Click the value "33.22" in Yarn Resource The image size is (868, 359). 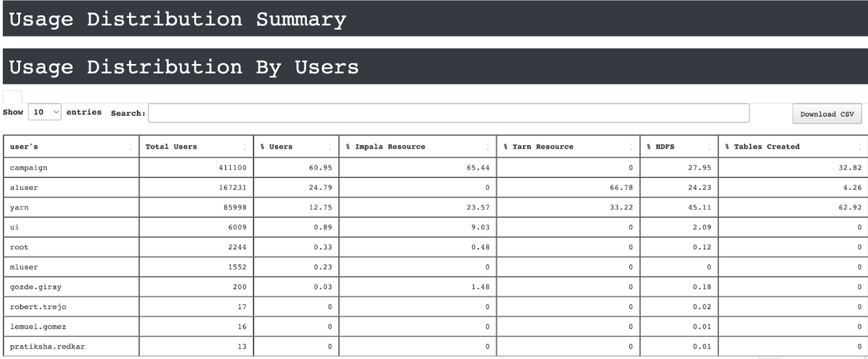click(x=621, y=207)
